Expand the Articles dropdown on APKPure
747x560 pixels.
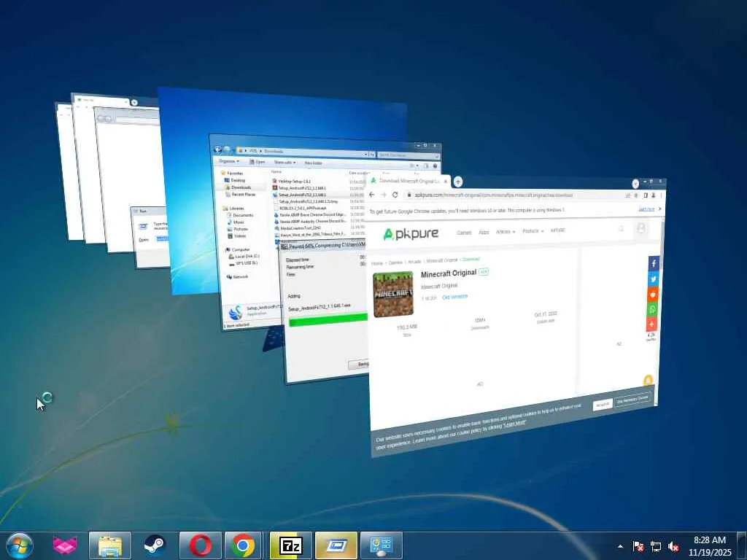click(x=506, y=231)
